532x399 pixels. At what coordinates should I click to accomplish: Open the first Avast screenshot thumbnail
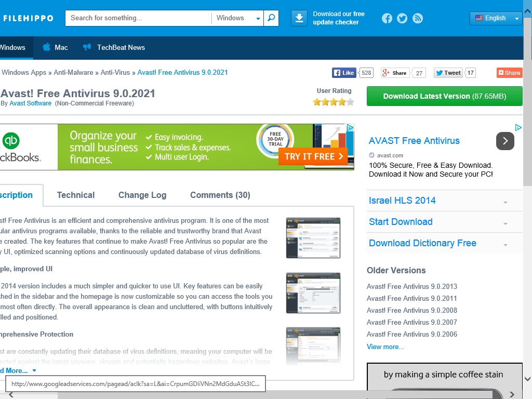313,238
